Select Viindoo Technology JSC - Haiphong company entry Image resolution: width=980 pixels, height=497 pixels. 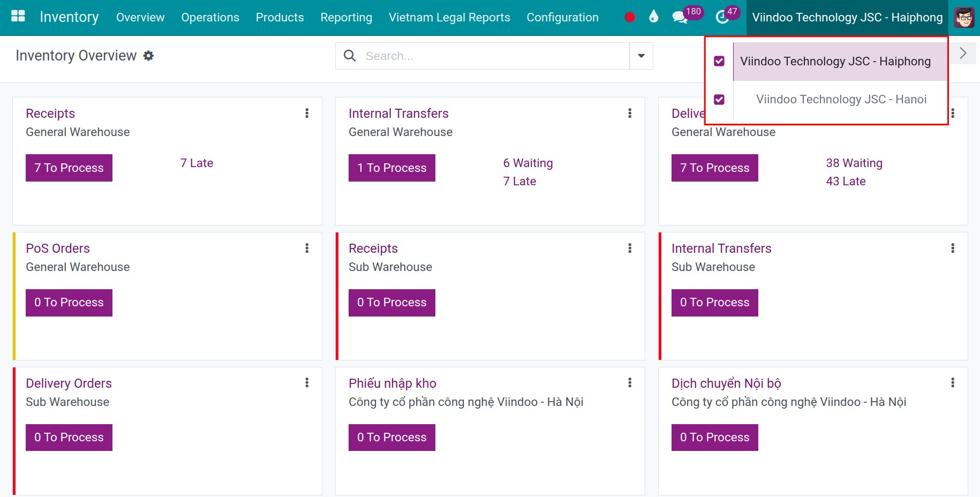tap(840, 62)
